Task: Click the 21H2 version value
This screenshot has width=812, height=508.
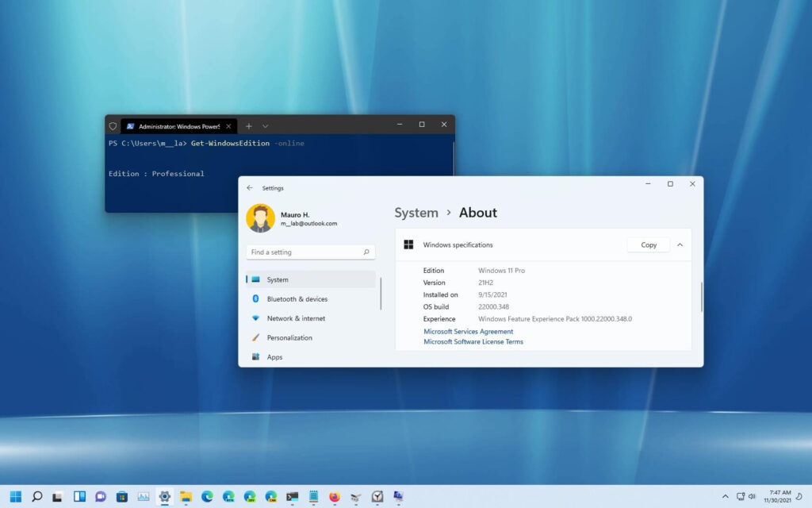Action: pos(485,283)
